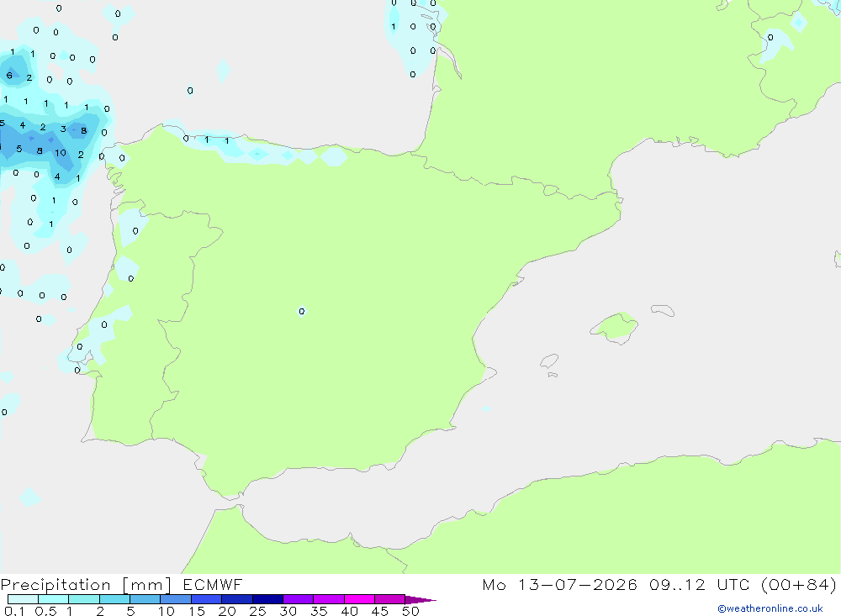Click the 09..12 UTC time range
This screenshot has height=616, width=841.
pos(701,584)
